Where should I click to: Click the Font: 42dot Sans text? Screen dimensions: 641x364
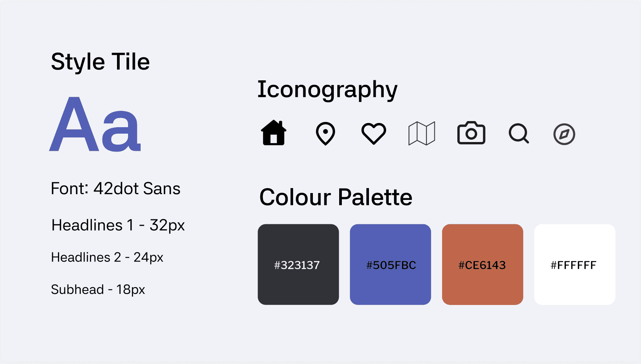pos(115,188)
